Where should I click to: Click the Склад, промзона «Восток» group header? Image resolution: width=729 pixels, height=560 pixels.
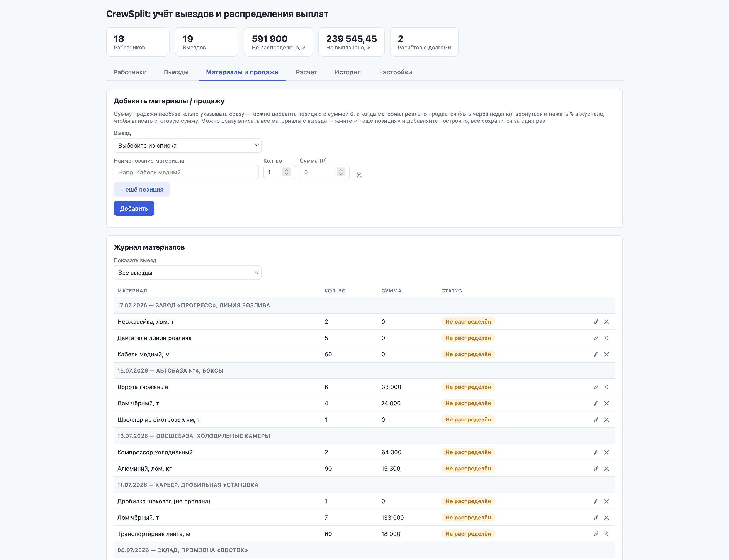pos(364,550)
